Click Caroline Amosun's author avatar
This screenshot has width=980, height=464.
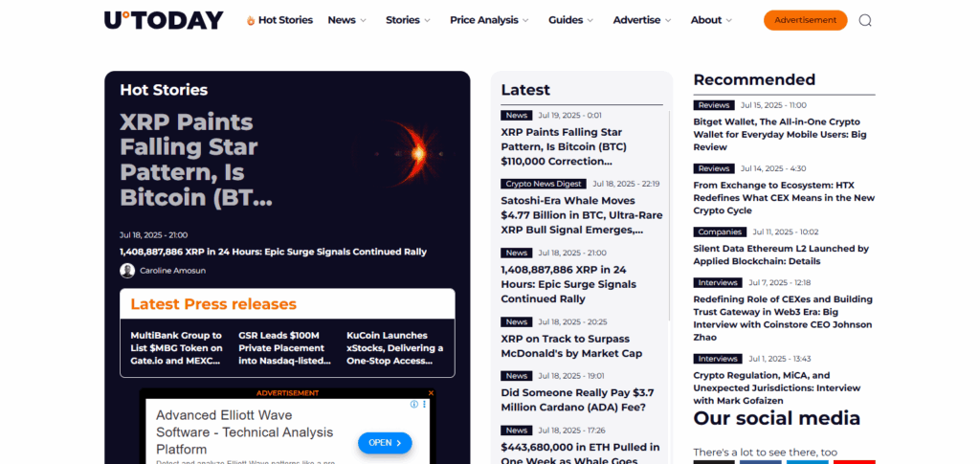tap(127, 271)
